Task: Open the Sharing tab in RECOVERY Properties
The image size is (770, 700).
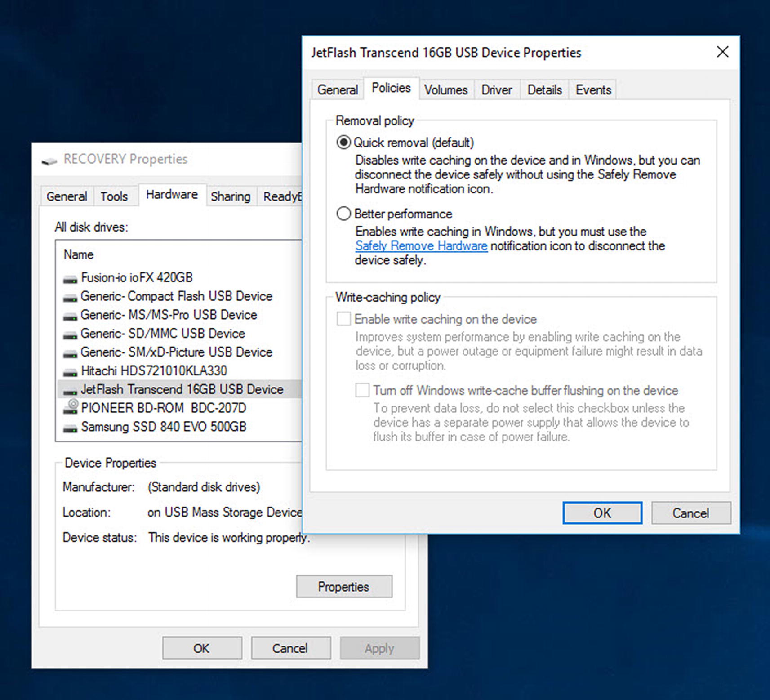Action: 231,196
